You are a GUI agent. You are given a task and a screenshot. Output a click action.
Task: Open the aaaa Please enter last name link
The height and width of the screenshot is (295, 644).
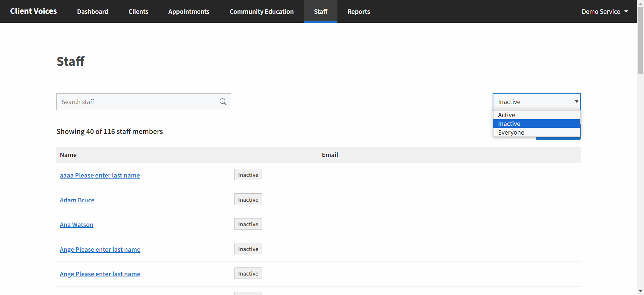(x=100, y=175)
